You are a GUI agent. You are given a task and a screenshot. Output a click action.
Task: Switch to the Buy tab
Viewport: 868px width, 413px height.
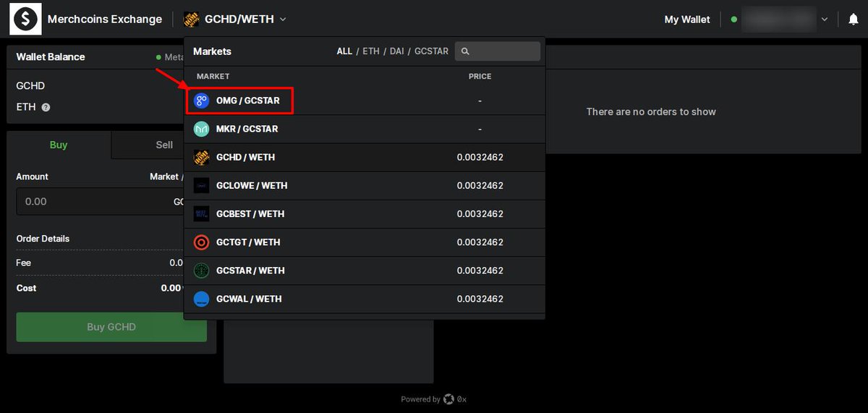click(59, 145)
